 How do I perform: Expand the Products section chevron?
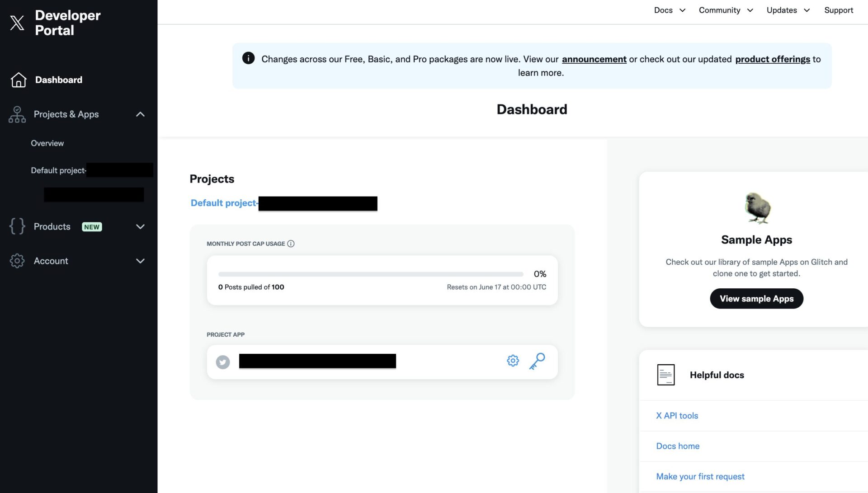tap(140, 226)
